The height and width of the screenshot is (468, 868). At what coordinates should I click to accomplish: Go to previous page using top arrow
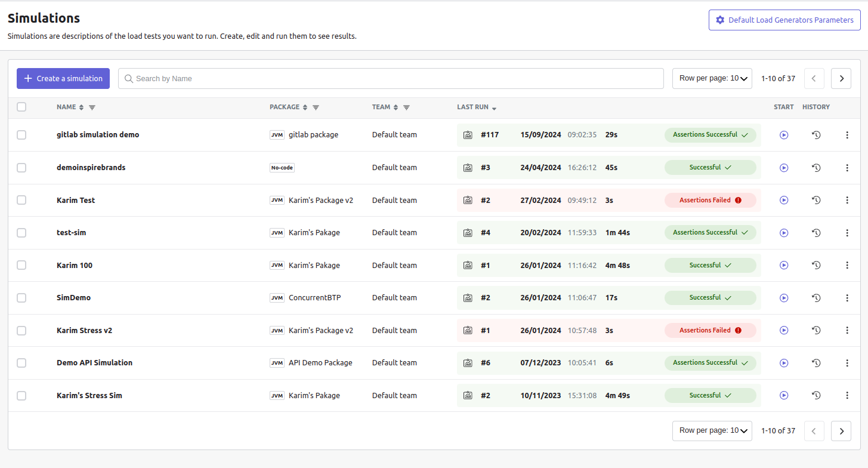point(814,78)
